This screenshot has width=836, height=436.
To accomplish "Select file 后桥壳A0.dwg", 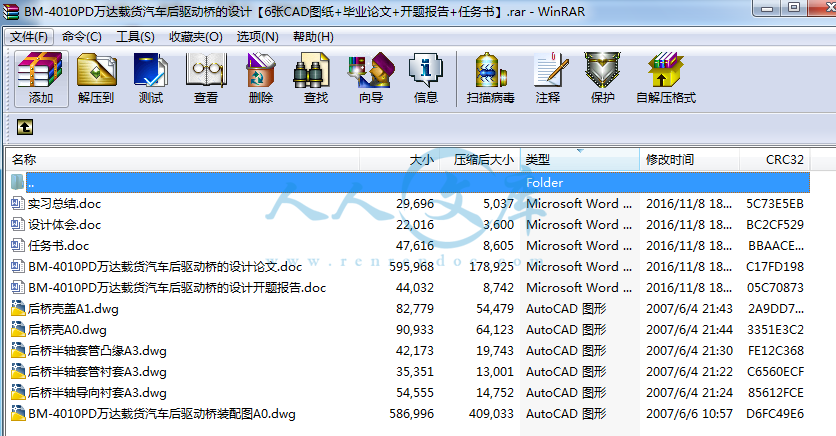I will [x=67, y=330].
